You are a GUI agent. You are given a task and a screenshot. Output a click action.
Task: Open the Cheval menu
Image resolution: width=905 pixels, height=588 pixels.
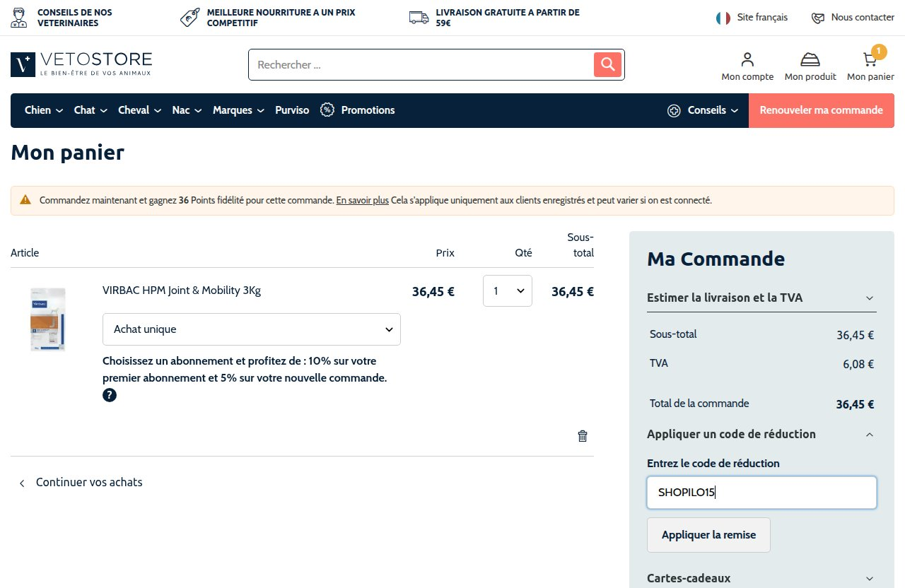140,110
